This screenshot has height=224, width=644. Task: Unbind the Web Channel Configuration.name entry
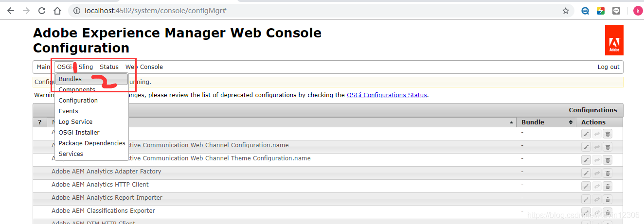tap(597, 147)
